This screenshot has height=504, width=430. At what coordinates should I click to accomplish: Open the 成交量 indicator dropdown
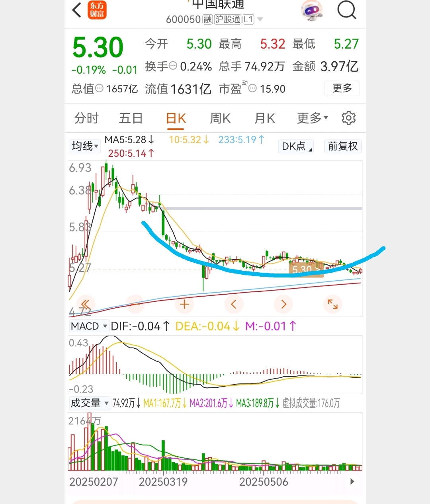89,403
